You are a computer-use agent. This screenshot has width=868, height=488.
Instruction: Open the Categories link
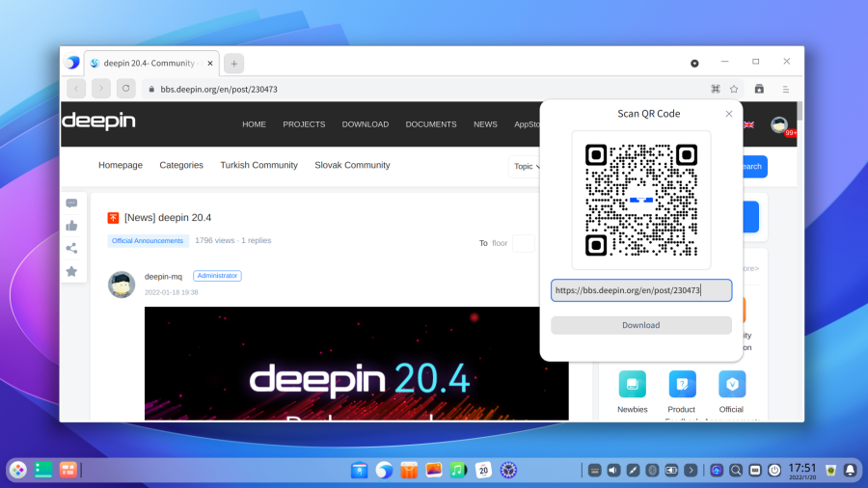tap(181, 165)
